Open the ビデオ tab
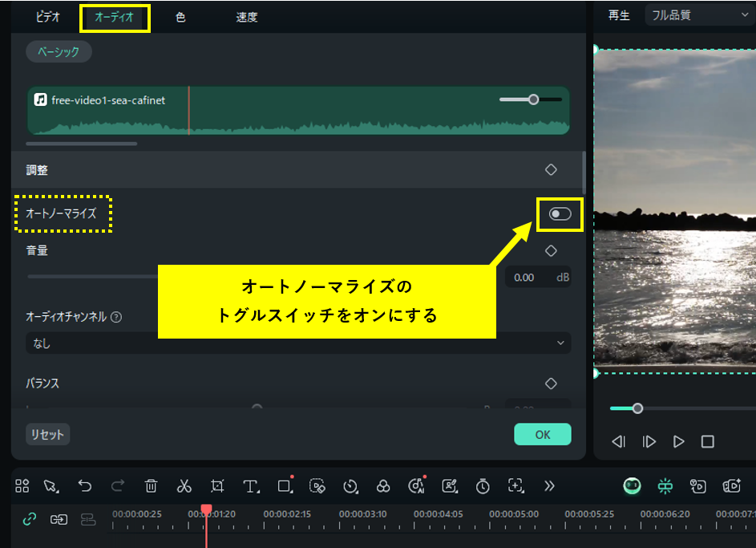Image resolution: width=756 pixels, height=548 pixels. tap(47, 16)
